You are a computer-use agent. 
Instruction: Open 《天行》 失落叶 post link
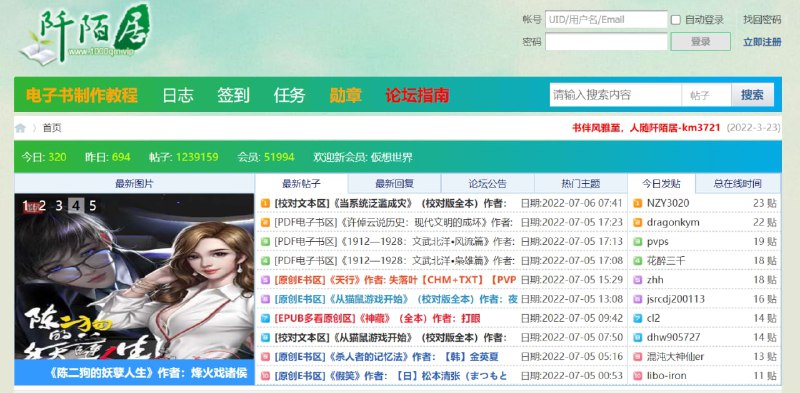(395, 280)
